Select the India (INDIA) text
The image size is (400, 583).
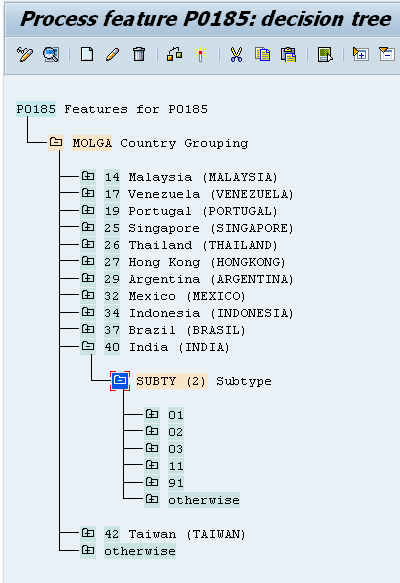tap(179, 347)
